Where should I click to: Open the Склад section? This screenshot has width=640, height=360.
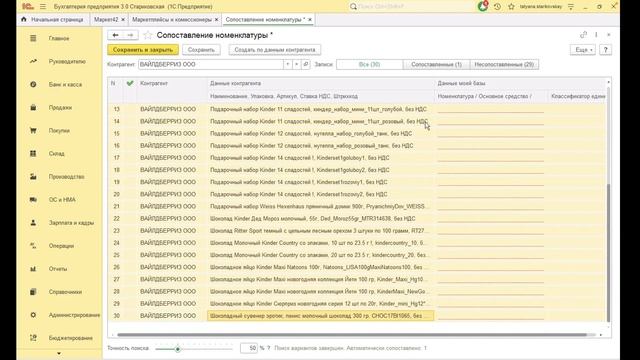tap(59, 153)
